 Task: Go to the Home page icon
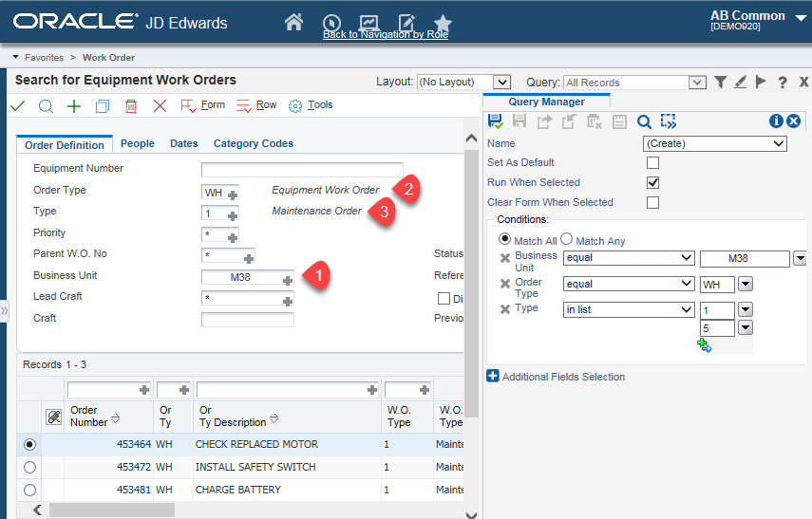click(x=293, y=22)
